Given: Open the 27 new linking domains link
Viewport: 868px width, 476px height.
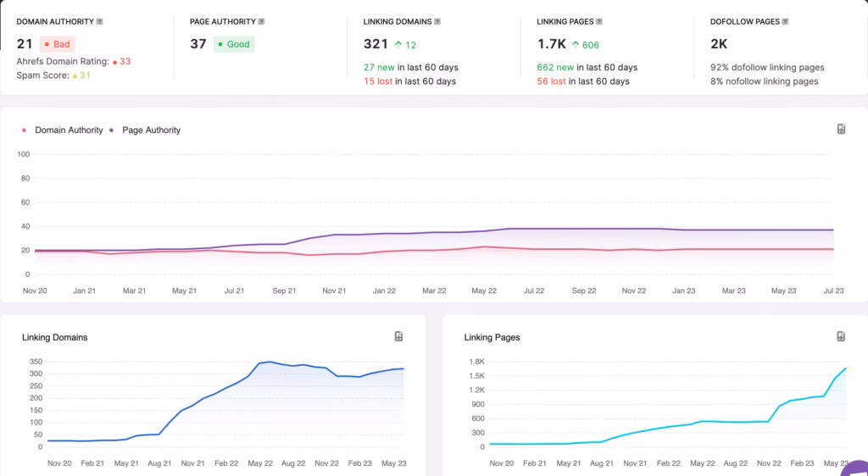Looking at the screenshot, I should [380, 68].
